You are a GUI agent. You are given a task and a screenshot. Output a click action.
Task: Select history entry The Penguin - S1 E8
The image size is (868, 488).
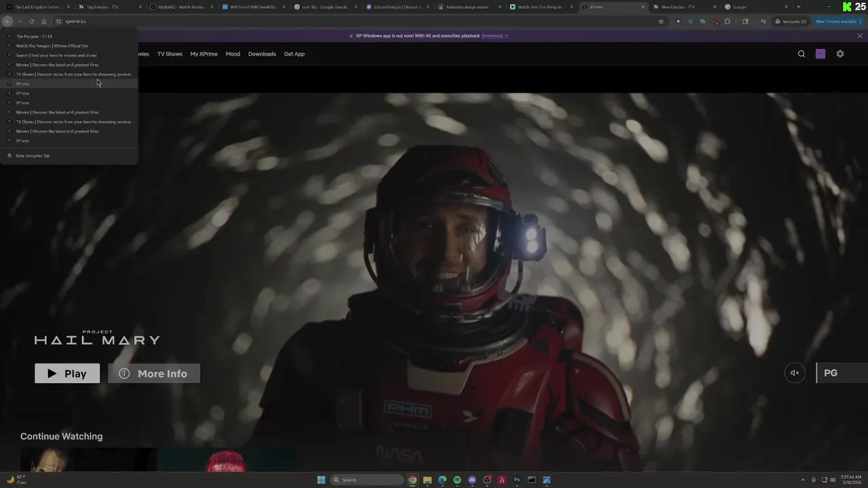pyautogui.click(x=69, y=36)
